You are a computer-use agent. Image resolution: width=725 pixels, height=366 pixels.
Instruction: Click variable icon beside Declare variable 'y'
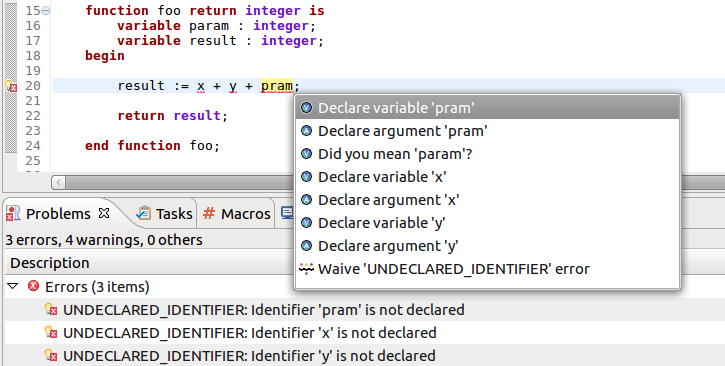(307, 223)
